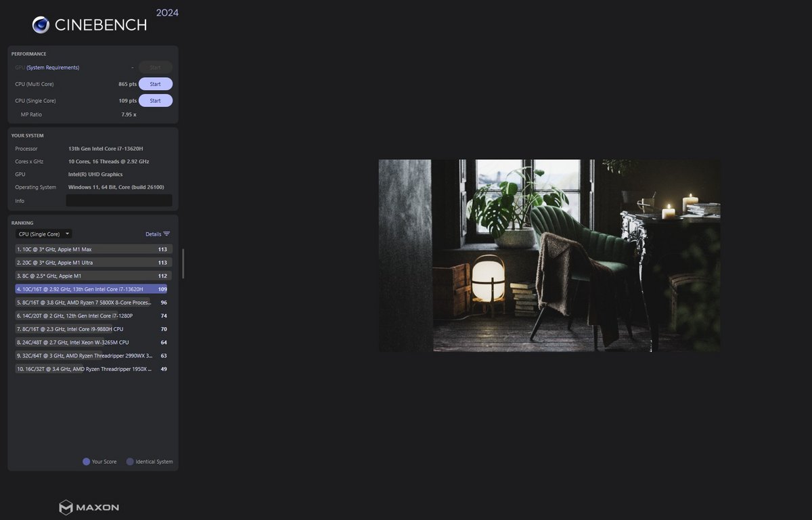Click the Cinebench sphere logo icon

pos(41,25)
